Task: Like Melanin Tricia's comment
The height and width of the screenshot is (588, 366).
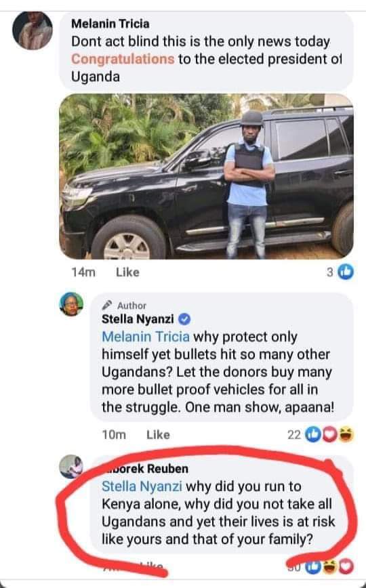Action: click(x=127, y=272)
